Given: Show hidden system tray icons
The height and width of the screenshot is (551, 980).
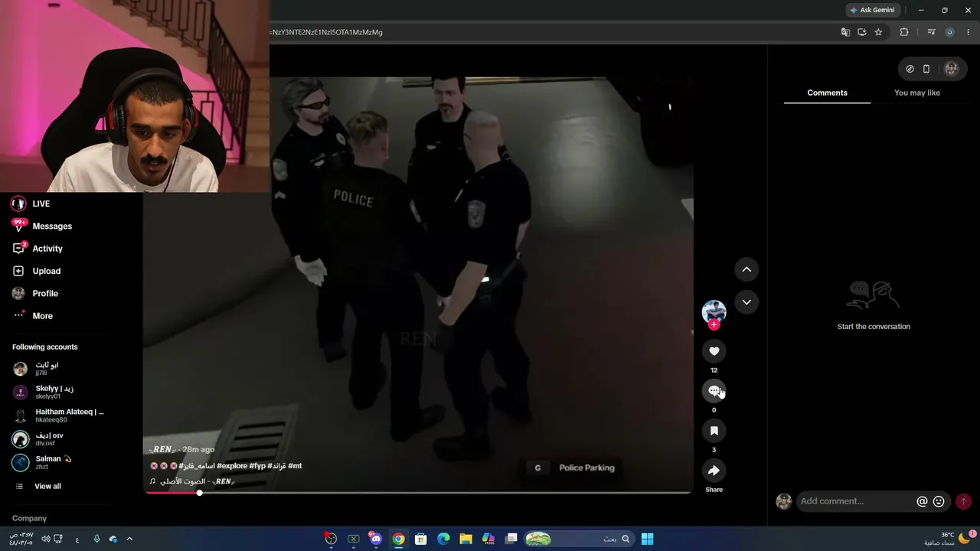Looking at the screenshot, I should pos(129,539).
